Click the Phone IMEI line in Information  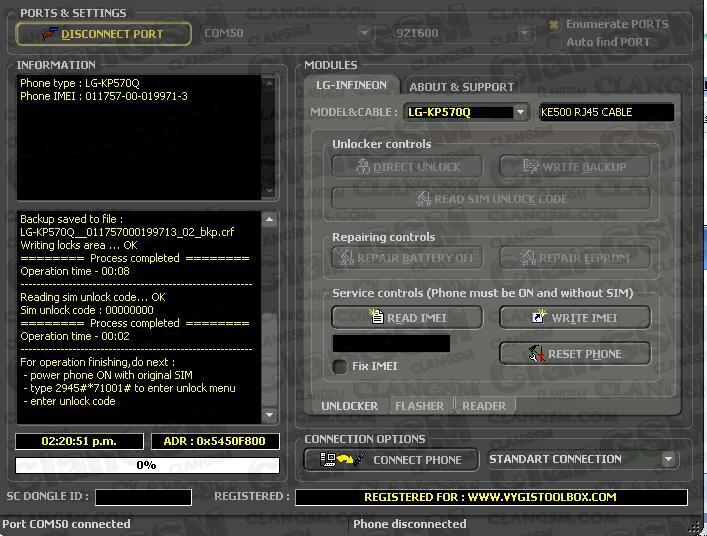pos(104,96)
